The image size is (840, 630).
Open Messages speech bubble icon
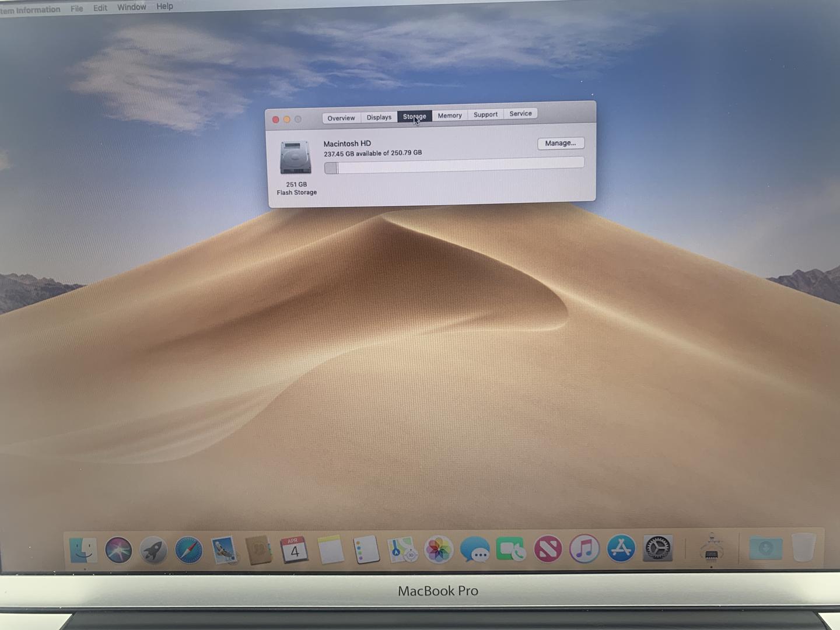point(475,549)
